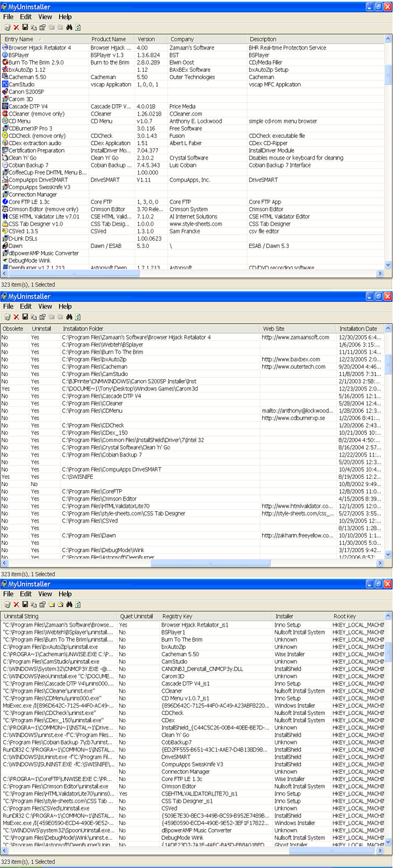Click binoculars Find icon in Installation Folder window

69,317
